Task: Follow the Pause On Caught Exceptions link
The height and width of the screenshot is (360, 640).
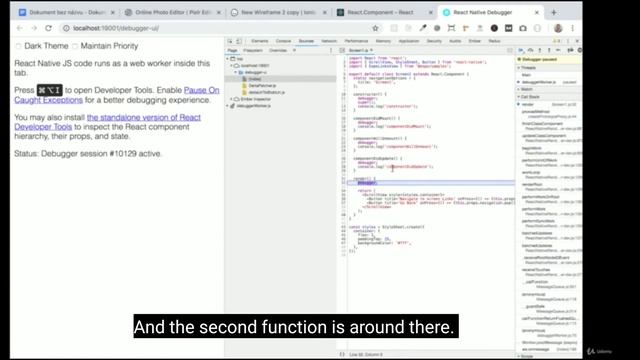Action: coord(117,95)
